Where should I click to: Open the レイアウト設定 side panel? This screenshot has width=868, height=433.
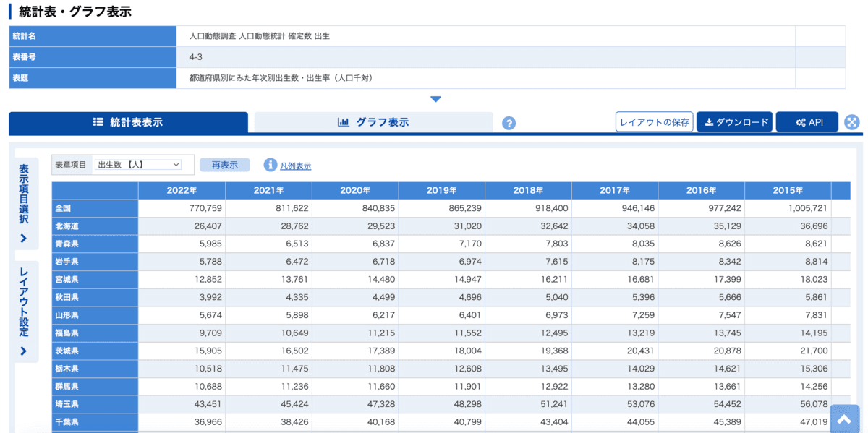[24, 311]
